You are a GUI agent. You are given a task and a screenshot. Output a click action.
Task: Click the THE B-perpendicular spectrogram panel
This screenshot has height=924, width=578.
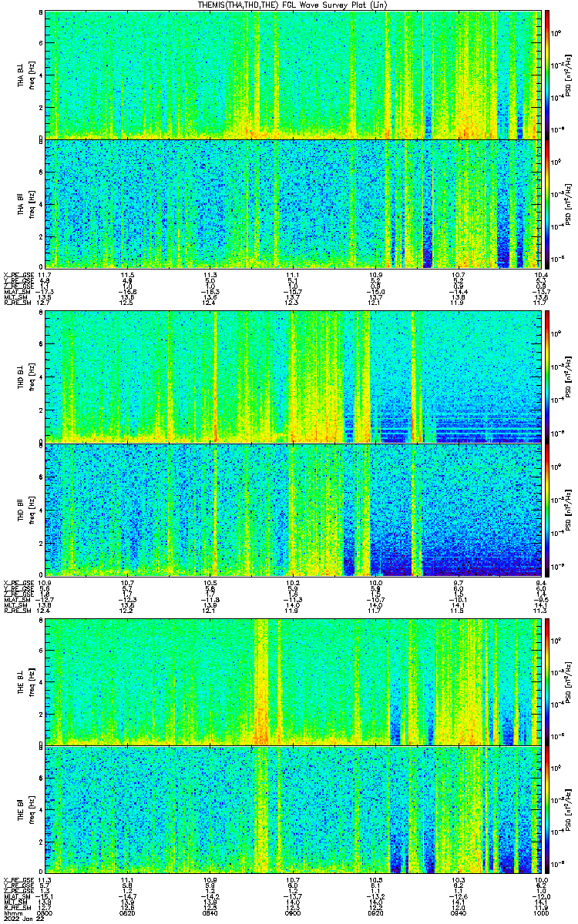293,681
